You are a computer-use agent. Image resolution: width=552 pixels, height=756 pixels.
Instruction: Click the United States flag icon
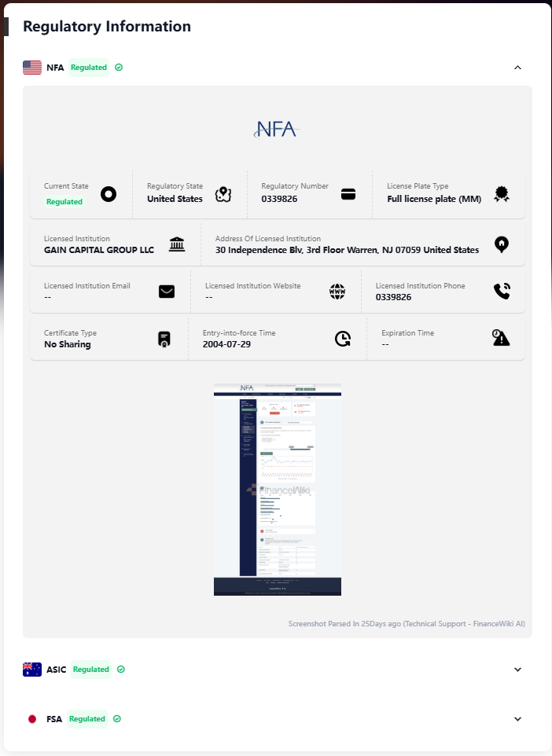[x=32, y=68]
